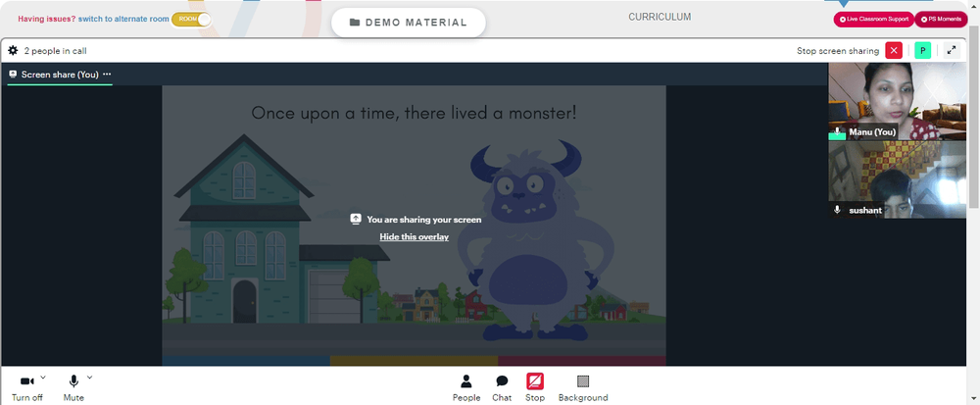The height and width of the screenshot is (405, 980).
Task: Open call settings gear icon
Action: [x=13, y=51]
